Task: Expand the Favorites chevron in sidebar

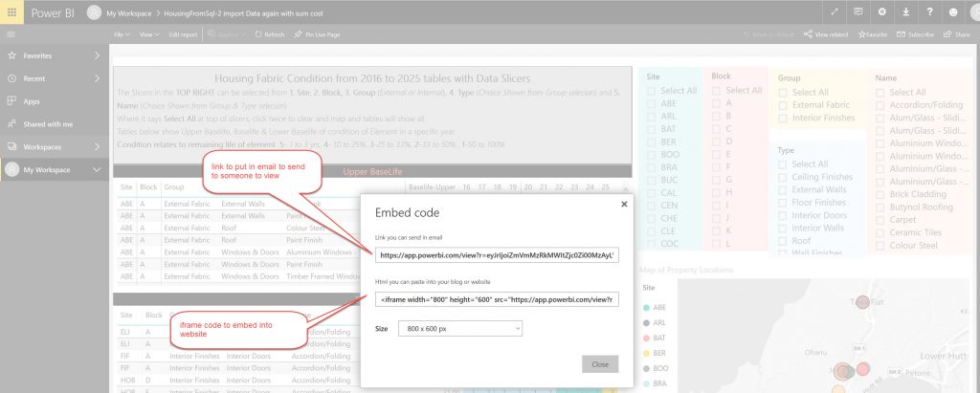Action: [x=98, y=56]
